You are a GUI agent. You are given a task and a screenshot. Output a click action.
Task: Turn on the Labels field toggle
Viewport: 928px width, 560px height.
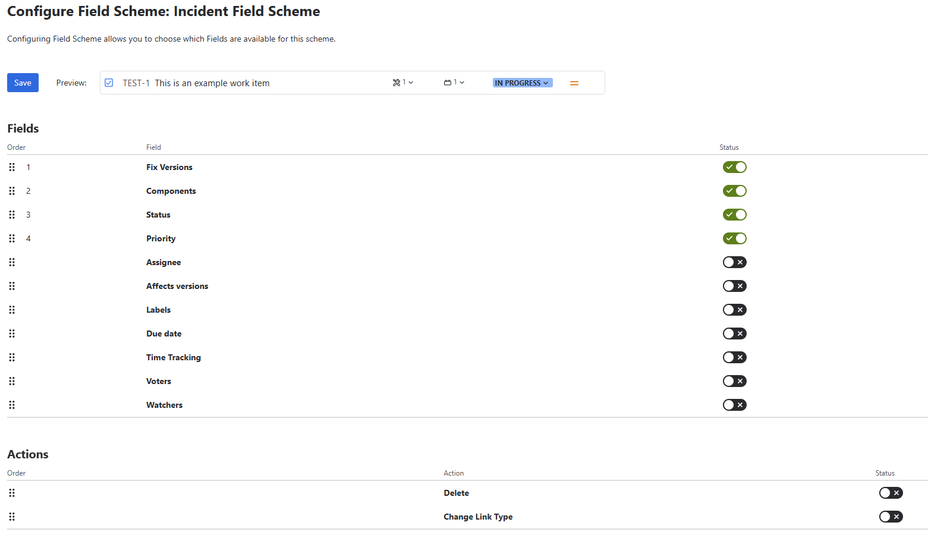point(735,310)
